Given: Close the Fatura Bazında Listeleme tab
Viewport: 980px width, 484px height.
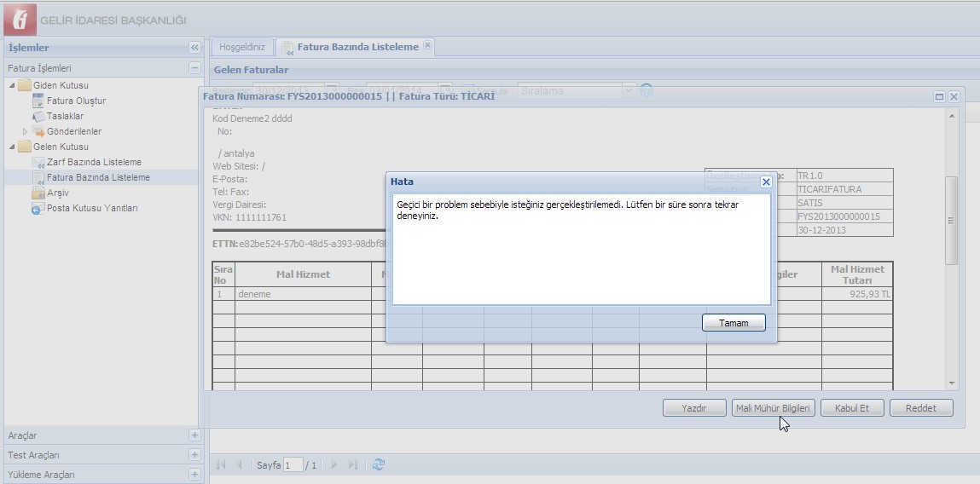Looking at the screenshot, I should point(428,46).
